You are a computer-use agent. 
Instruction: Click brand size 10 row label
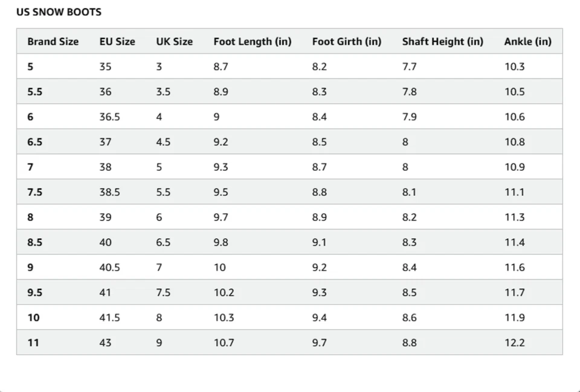(33, 318)
